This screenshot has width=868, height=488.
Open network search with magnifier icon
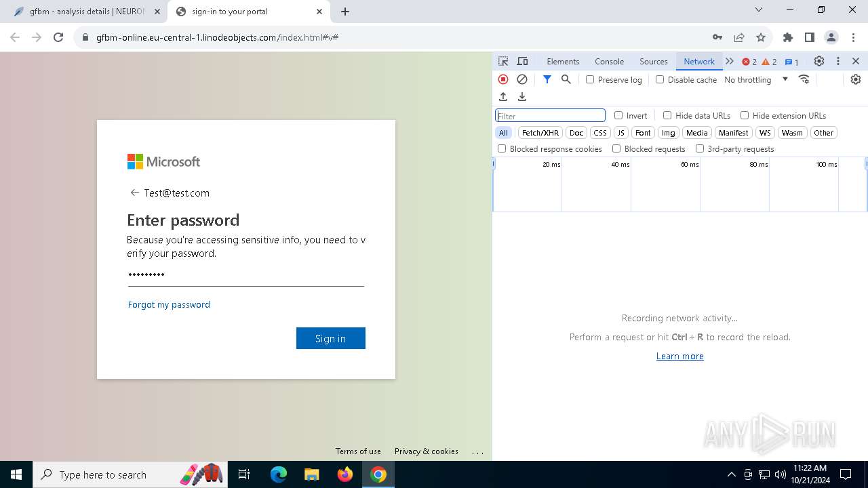pos(566,79)
